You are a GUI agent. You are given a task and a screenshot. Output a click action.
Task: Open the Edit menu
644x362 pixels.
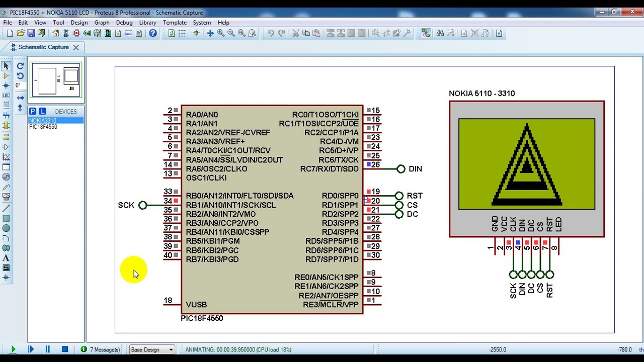coord(23,23)
